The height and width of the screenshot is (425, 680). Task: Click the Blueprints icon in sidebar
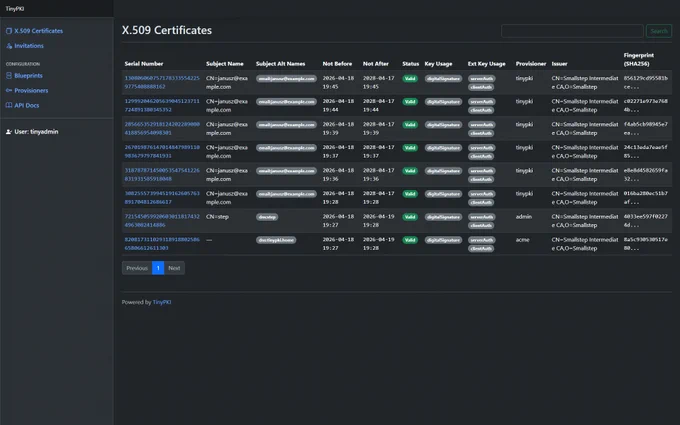9,75
